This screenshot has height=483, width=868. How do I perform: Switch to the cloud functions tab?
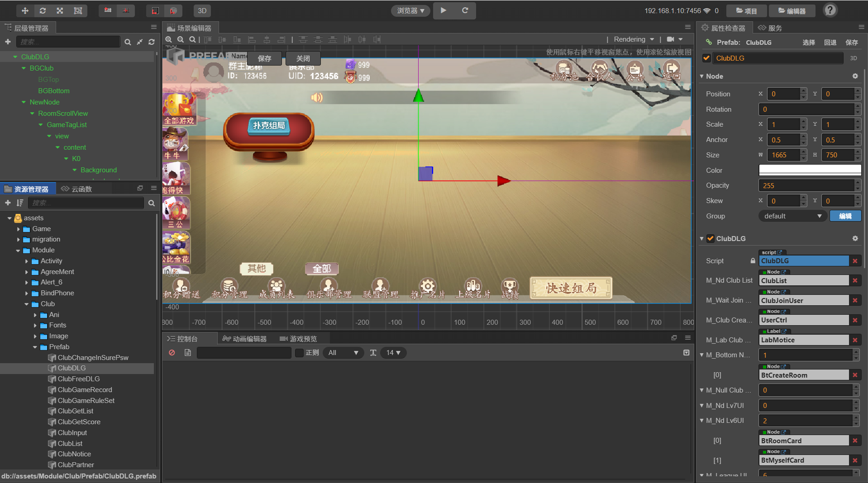77,189
